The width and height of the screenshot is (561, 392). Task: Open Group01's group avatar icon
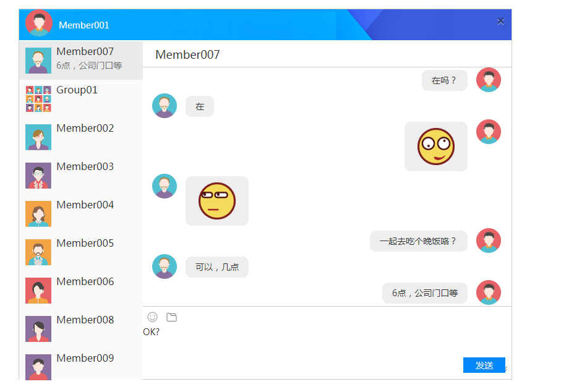point(38,98)
